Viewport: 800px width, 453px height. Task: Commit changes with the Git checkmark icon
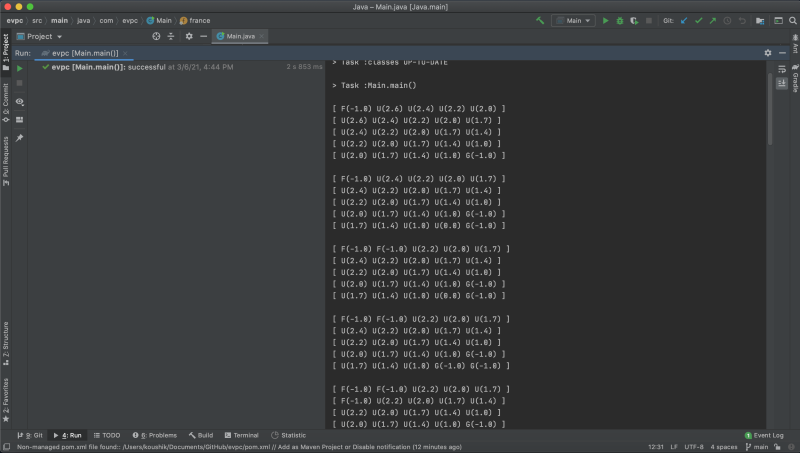[698, 20]
